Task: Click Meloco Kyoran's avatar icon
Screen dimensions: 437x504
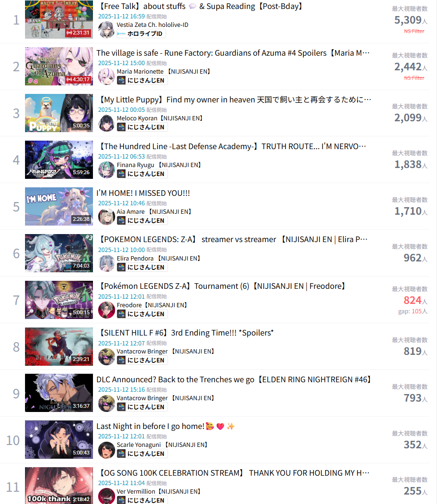Action: [106, 123]
